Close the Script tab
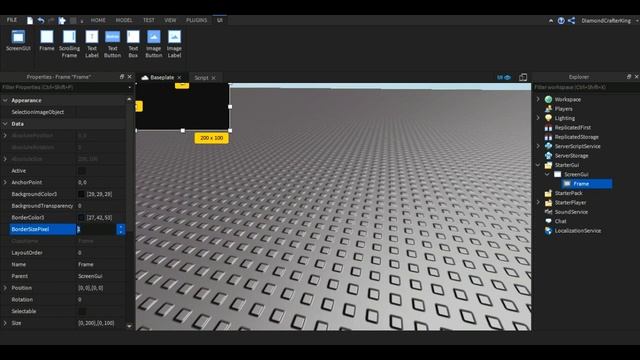640x360 pixels. [213, 78]
